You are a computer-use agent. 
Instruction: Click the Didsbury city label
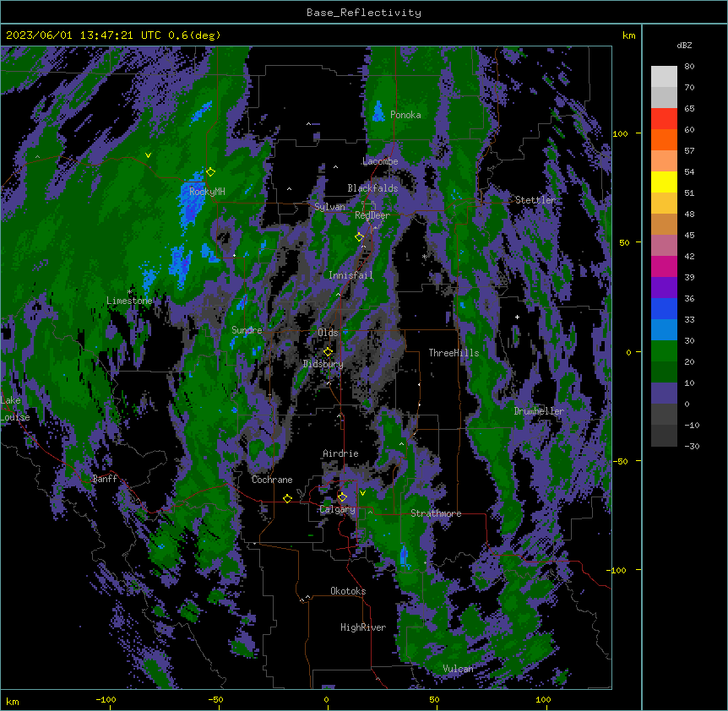(323, 364)
